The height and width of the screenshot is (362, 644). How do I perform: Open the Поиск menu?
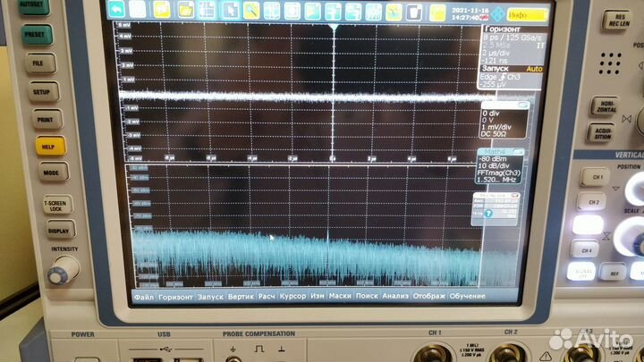pos(367,296)
